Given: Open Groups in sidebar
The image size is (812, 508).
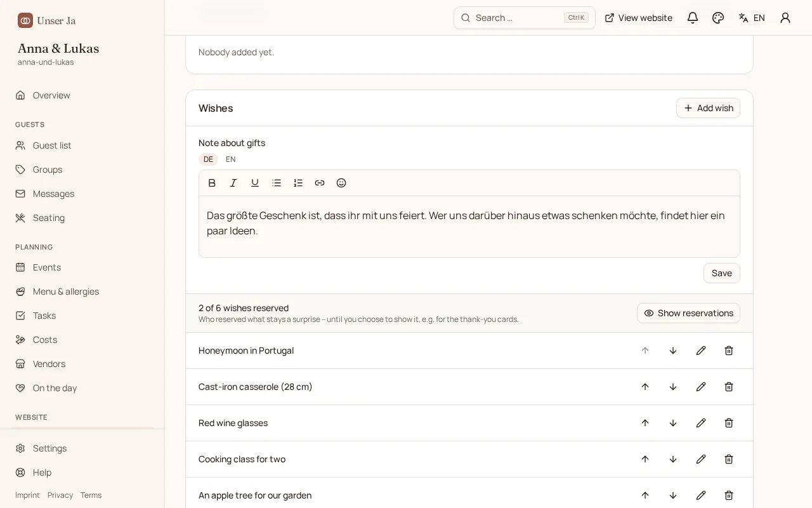Looking at the screenshot, I should (x=82, y=170).
